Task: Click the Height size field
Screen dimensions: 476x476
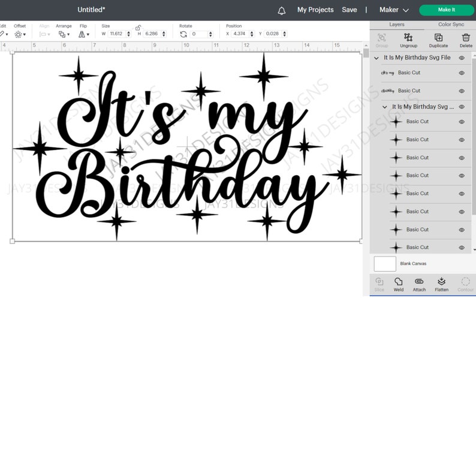Action: coord(152,34)
